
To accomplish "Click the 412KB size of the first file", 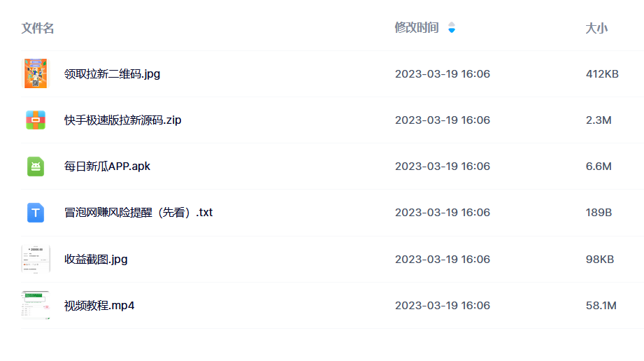I will [602, 74].
